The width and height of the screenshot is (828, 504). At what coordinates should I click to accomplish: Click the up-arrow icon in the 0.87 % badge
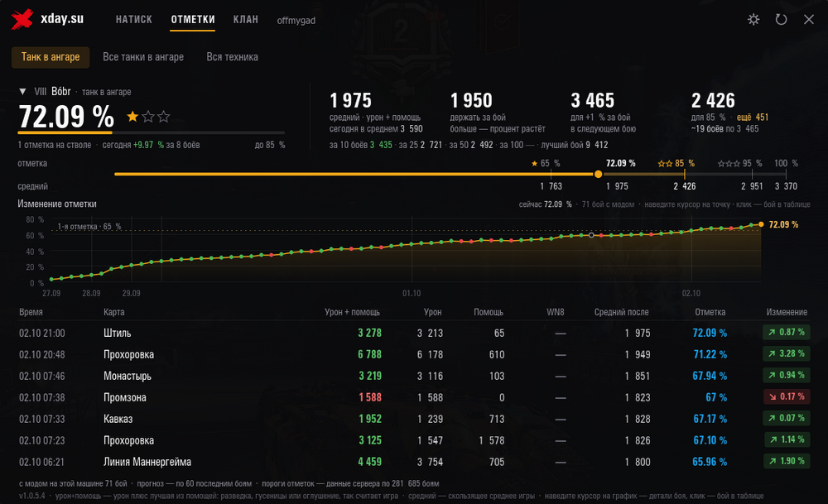[772, 333]
